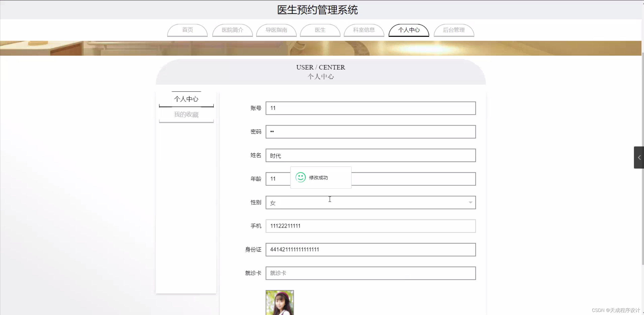Image resolution: width=644 pixels, height=315 pixels.
Task: Click the 就诊卡 medical card field
Action: point(370,273)
